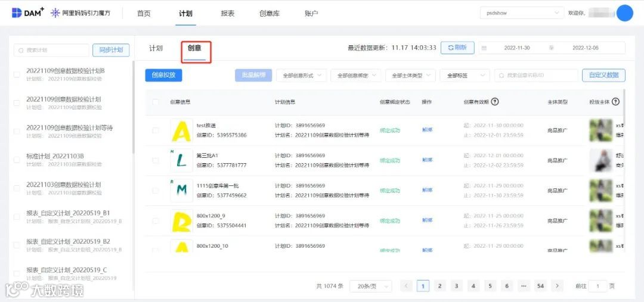644x302 pixels.
Task: Check the 第三批A1 creative row checkbox
Action: coord(156,160)
